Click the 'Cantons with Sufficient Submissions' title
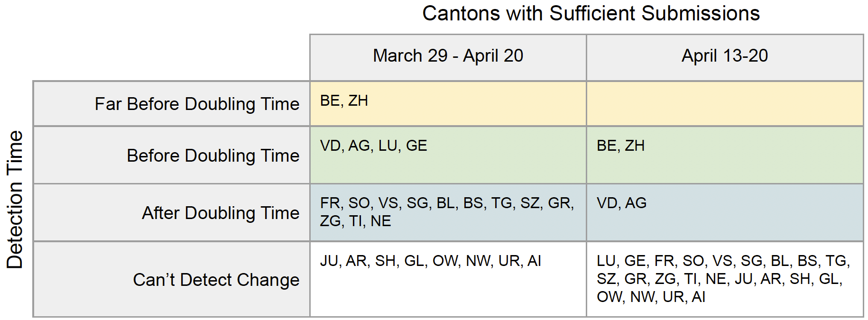 [x=591, y=14]
